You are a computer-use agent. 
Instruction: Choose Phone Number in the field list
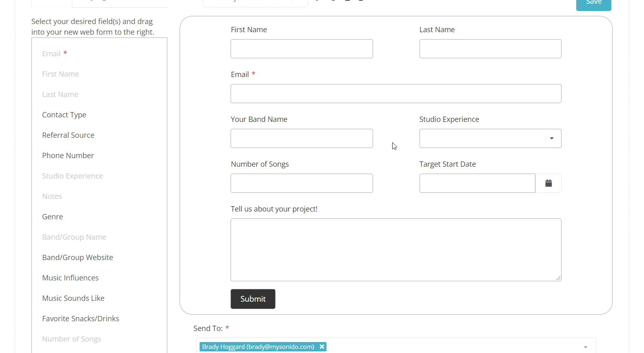coord(68,156)
